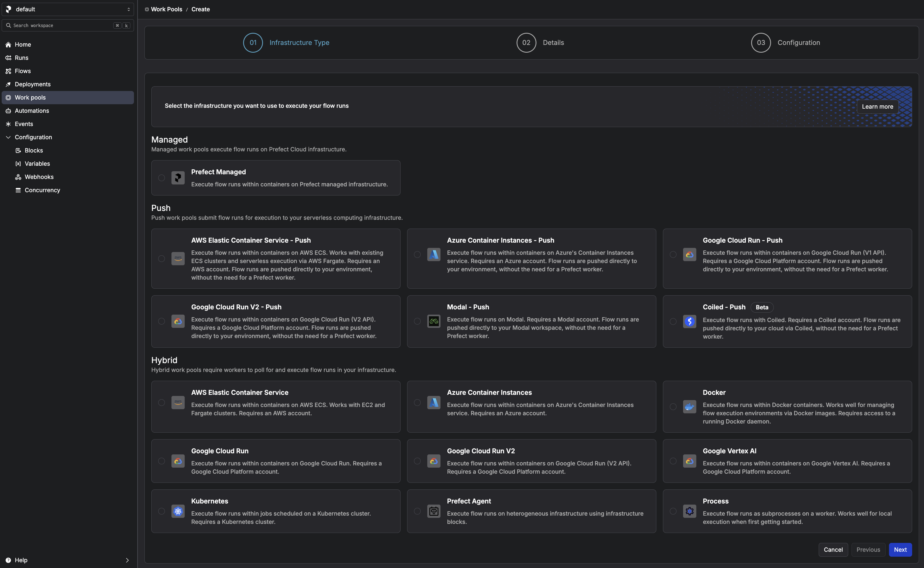Screen dimensions: 924x568
Task: Click the Flows icon in sidebar
Action: click(8, 71)
